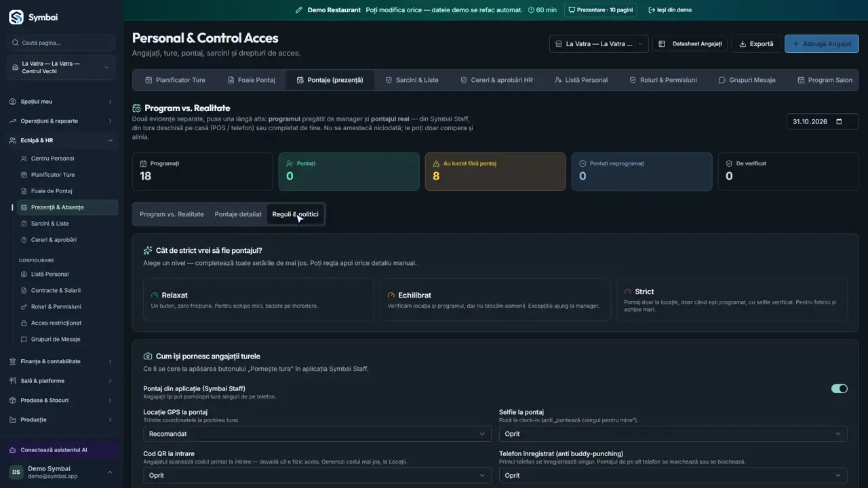Click the clock icon on Pontați neprogramați card
The image size is (868, 488).
tap(583, 163)
